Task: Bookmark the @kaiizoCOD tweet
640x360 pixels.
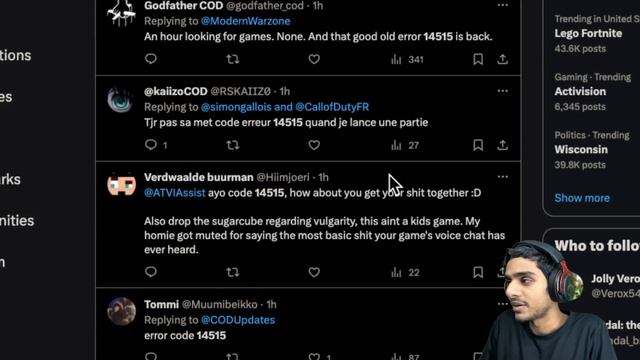Action: [x=478, y=145]
